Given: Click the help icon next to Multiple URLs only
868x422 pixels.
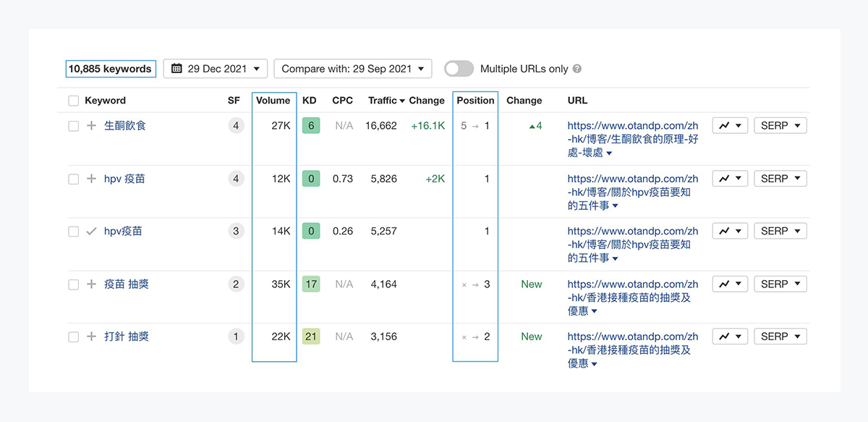Looking at the screenshot, I should click(576, 69).
